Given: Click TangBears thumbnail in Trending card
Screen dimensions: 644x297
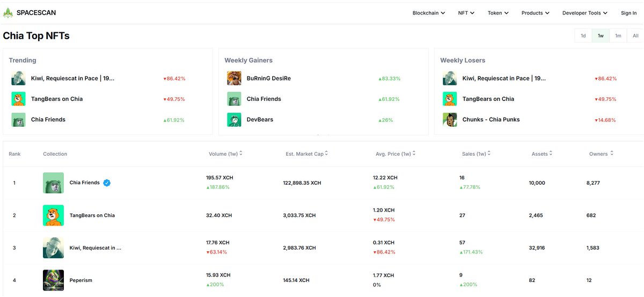Looking at the screenshot, I should (19, 99).
